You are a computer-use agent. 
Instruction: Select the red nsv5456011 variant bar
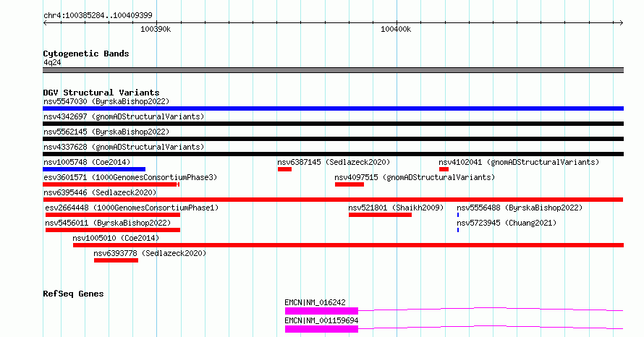(113, 230)
